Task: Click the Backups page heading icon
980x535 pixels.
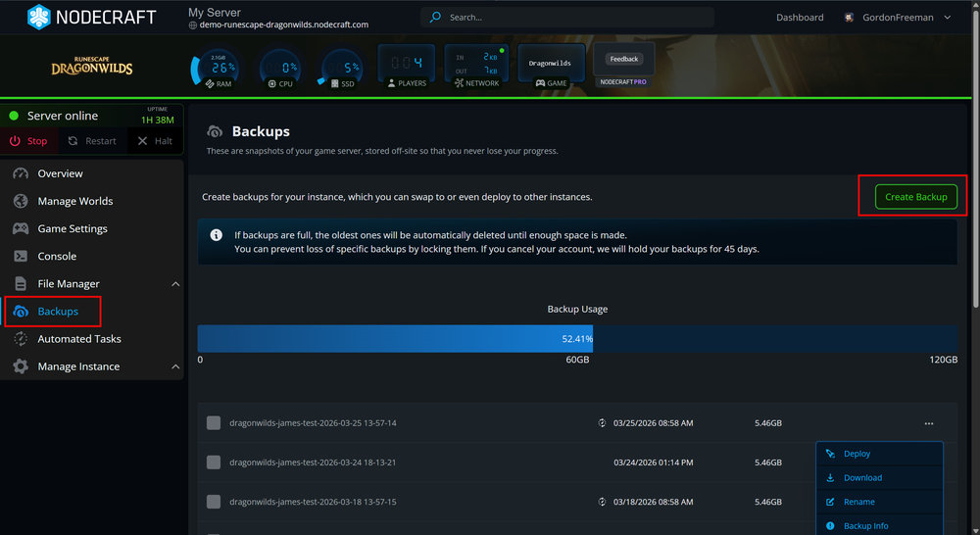Action: click(x=215, y=131)
